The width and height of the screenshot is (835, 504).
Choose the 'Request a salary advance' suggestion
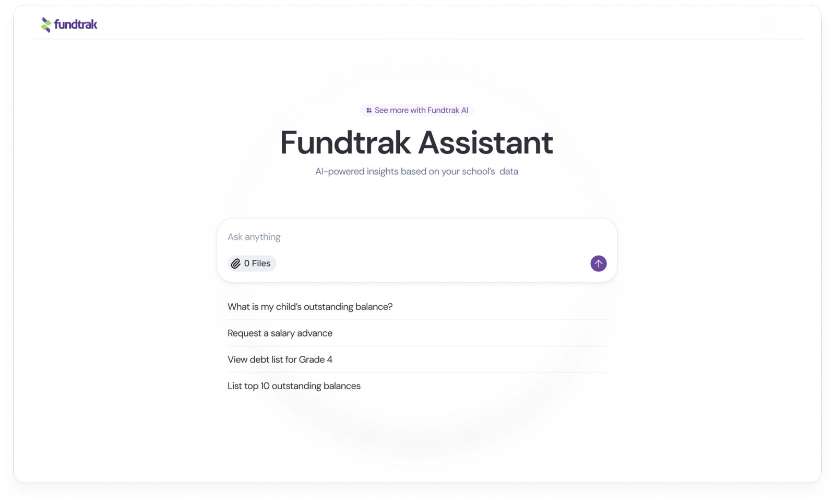click(417, 333)
